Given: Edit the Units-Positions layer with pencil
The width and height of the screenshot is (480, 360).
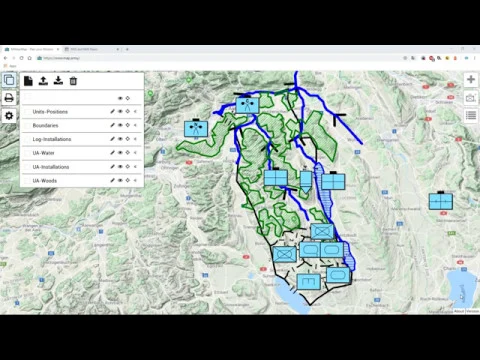Looking at the screenshot, I should point(113,111).
